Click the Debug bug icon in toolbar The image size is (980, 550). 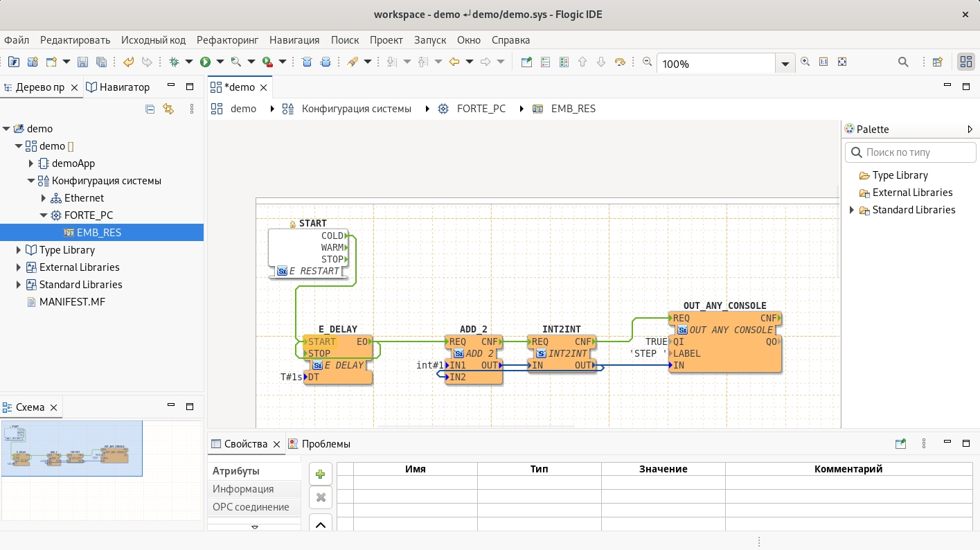(x=175, y=62)
